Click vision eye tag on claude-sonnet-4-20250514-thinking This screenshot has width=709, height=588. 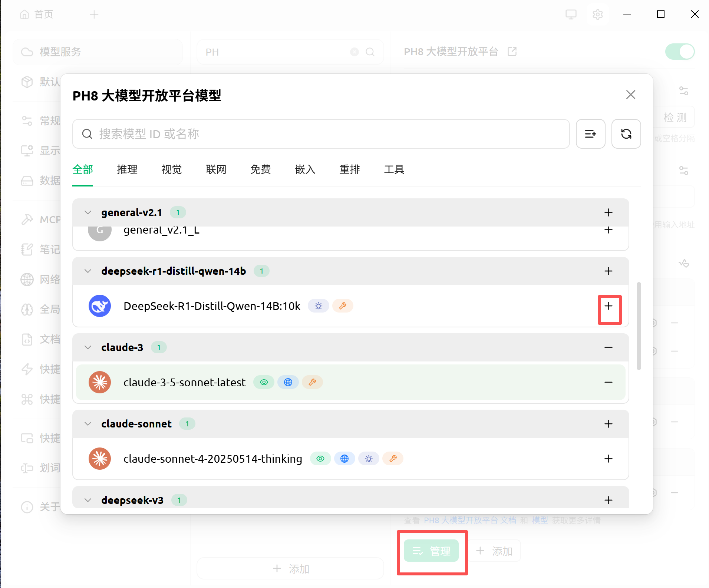pos(320,459)
